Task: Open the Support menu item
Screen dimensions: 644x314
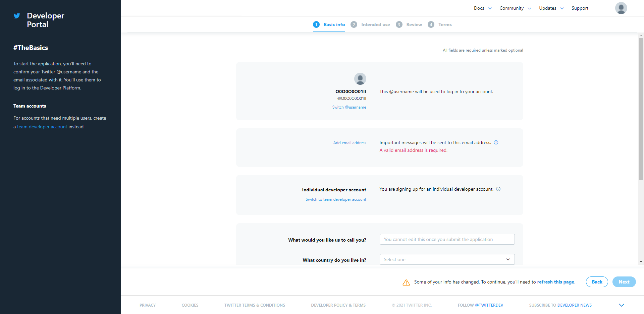Action: tap(580, 8)
